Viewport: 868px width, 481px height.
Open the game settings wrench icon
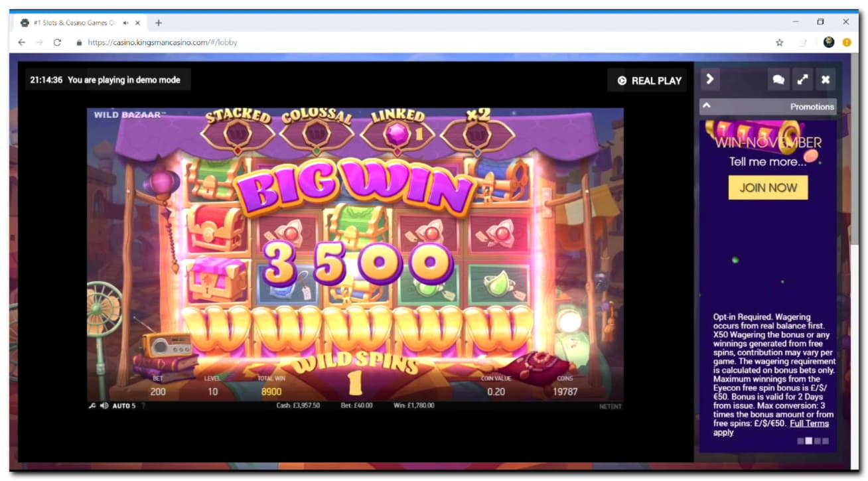[x=92, y=405]
